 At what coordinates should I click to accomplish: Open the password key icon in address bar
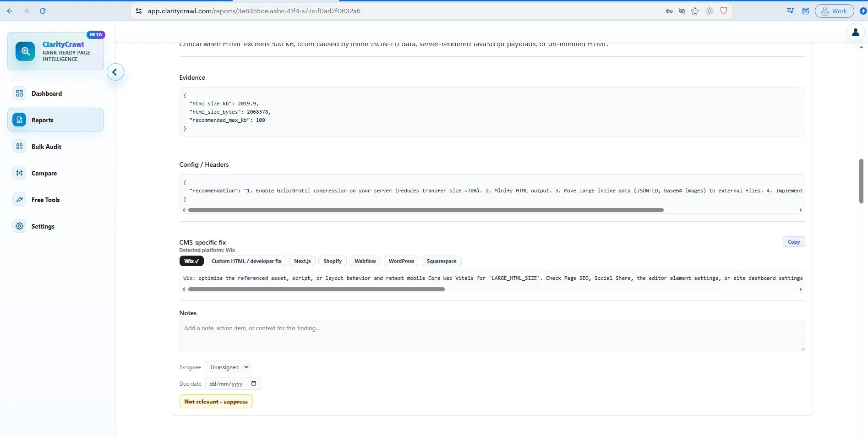pos(669,11)
